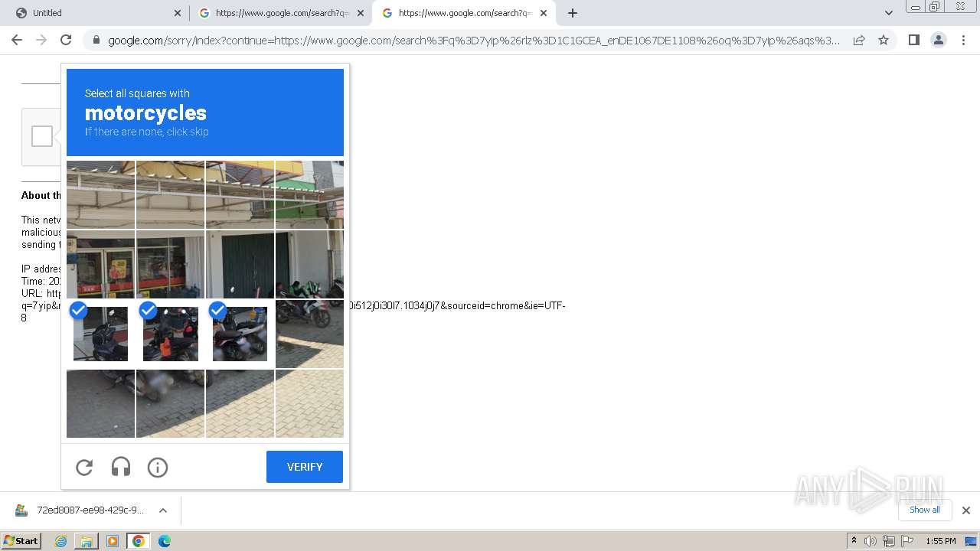The width and height of the screenshot is (980, 551).
Task: Select storefront tile with red sign, second row
Action: [100, 264]
